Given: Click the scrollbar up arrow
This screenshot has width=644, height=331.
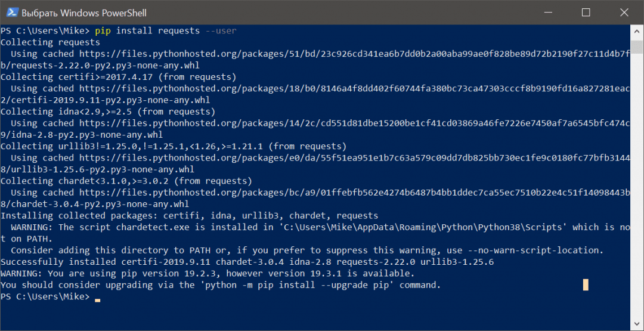Looking at the screenshot, I should (x=637, y=30).
